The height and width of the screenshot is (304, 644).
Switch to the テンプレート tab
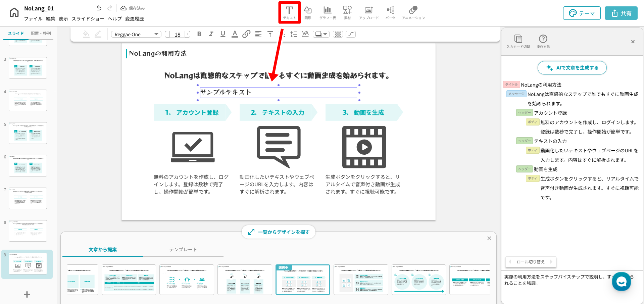point(183,250)
